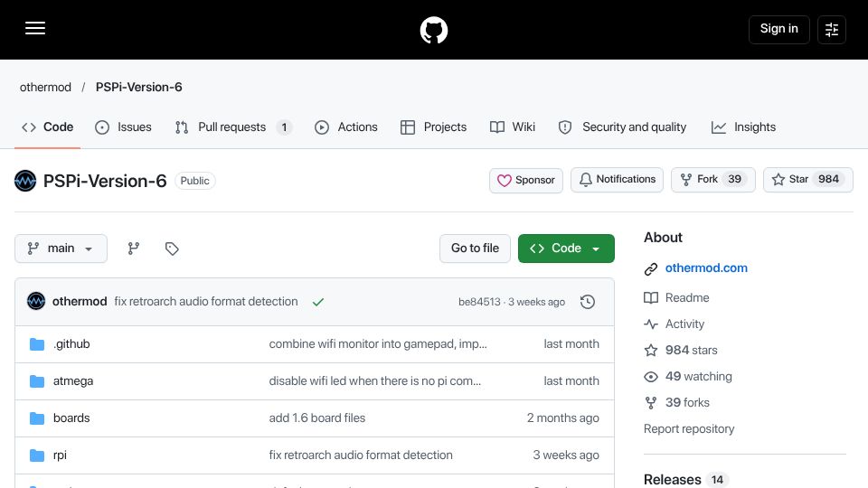
Task: Click boards row timestamp 2 months ago
Action: pos(563,418)
